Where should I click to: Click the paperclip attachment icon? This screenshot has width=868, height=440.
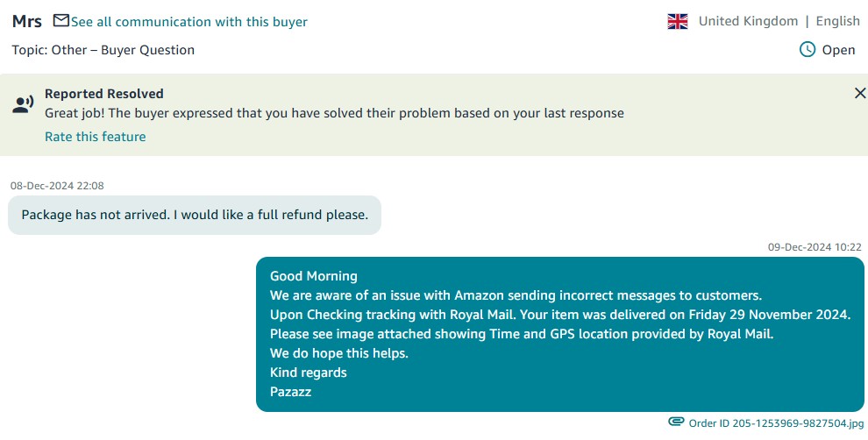pyautogui.click(x=676, y=422)
